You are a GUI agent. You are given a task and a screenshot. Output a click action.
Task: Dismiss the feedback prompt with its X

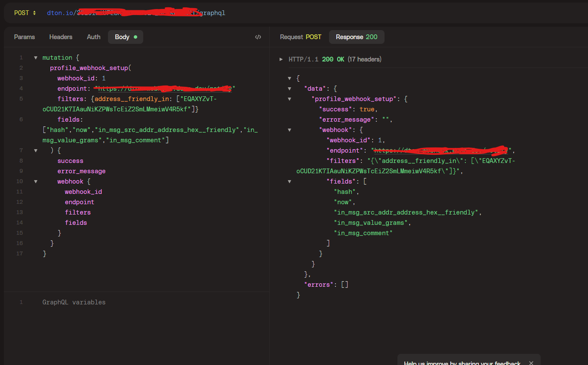[x=531, y=362]
